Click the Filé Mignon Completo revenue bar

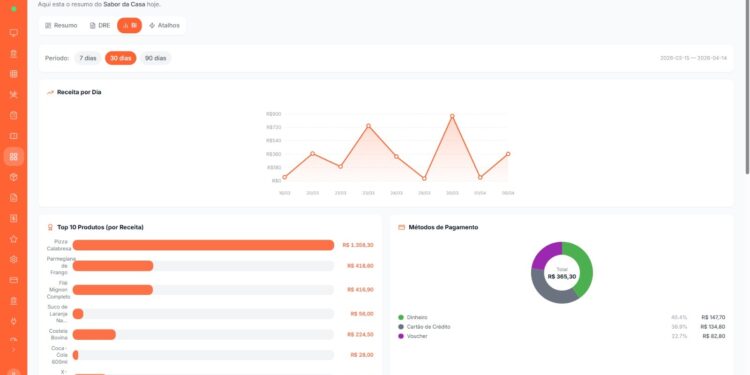pyautogui.click(x=112, y=290)
